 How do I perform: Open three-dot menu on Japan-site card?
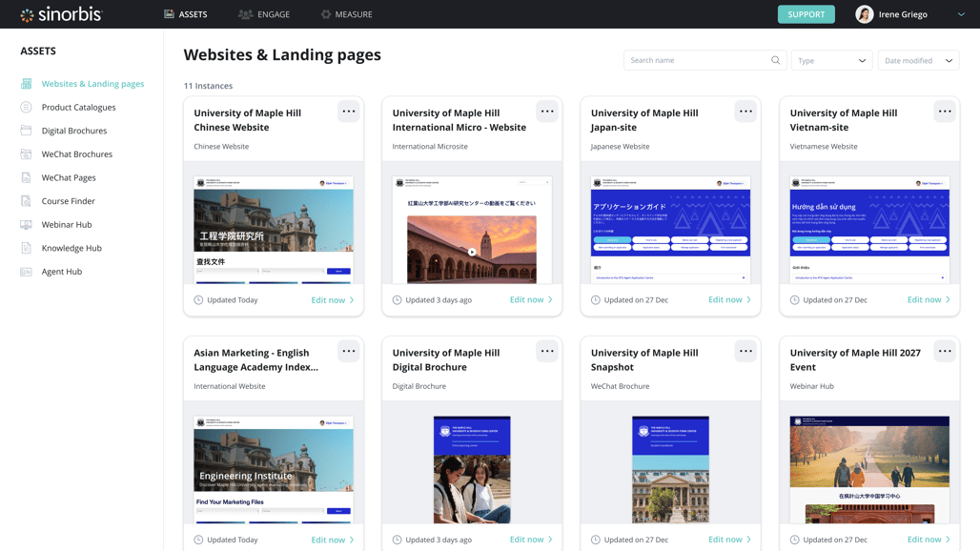click(x=745, y=112)
